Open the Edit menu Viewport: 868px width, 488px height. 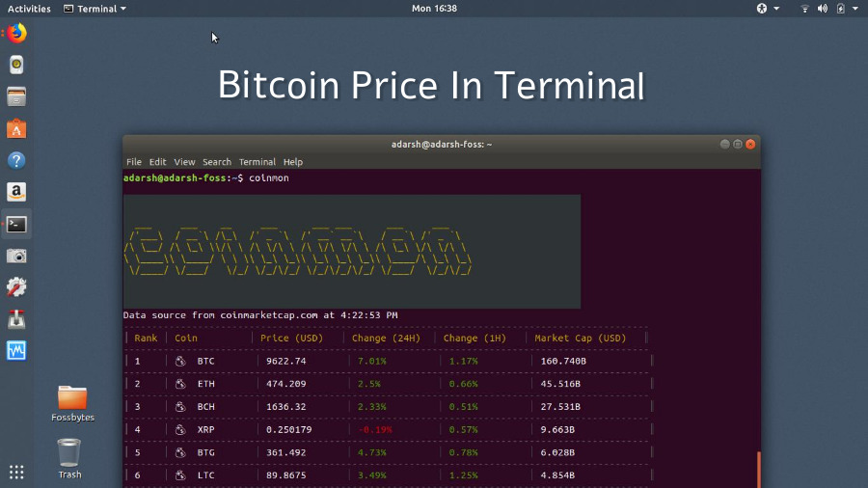(x=158, y=162)
